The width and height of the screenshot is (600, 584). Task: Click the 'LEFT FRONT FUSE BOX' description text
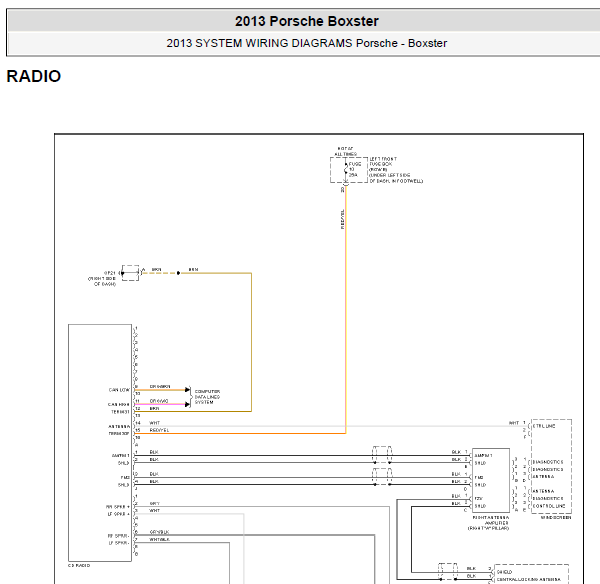[x=396, y=170]
